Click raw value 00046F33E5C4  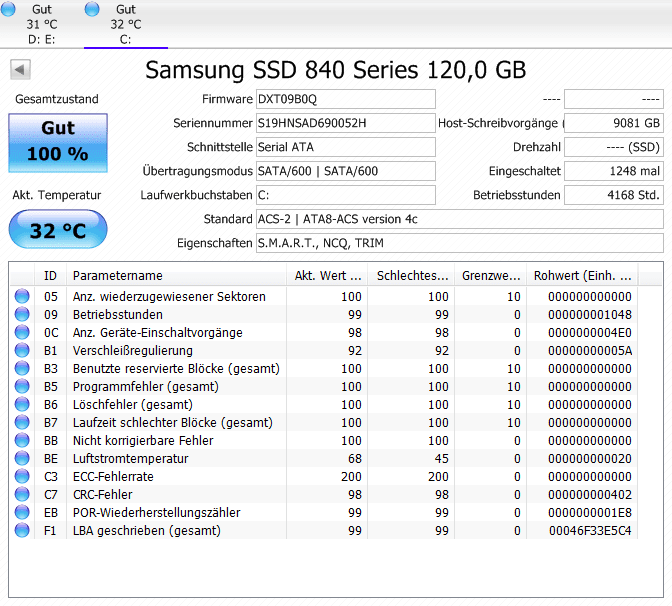[x=590, y=531]
